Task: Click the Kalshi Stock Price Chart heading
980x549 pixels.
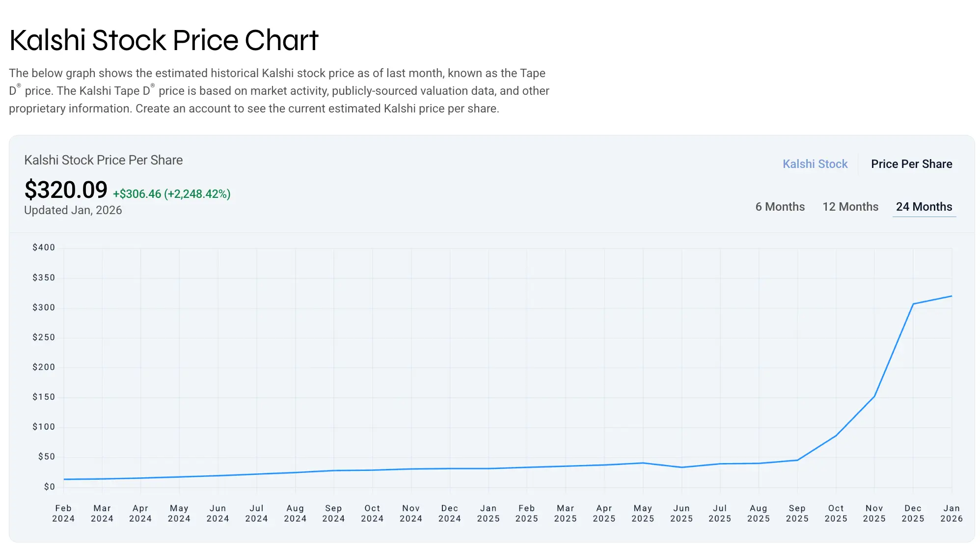Action: [x=164, y=40]
